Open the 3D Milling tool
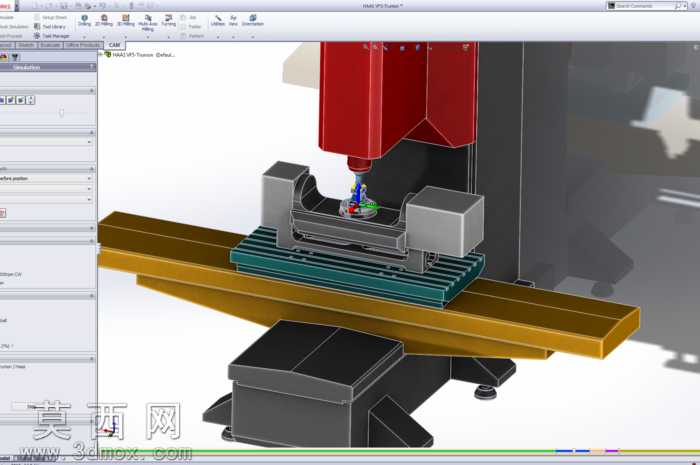 [x=126, y=20]
